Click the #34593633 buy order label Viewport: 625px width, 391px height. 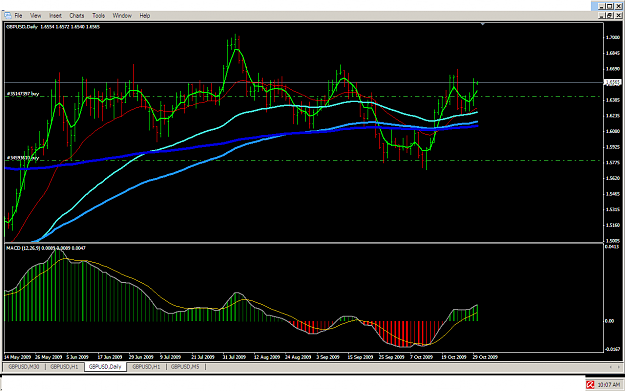(23, 158)
